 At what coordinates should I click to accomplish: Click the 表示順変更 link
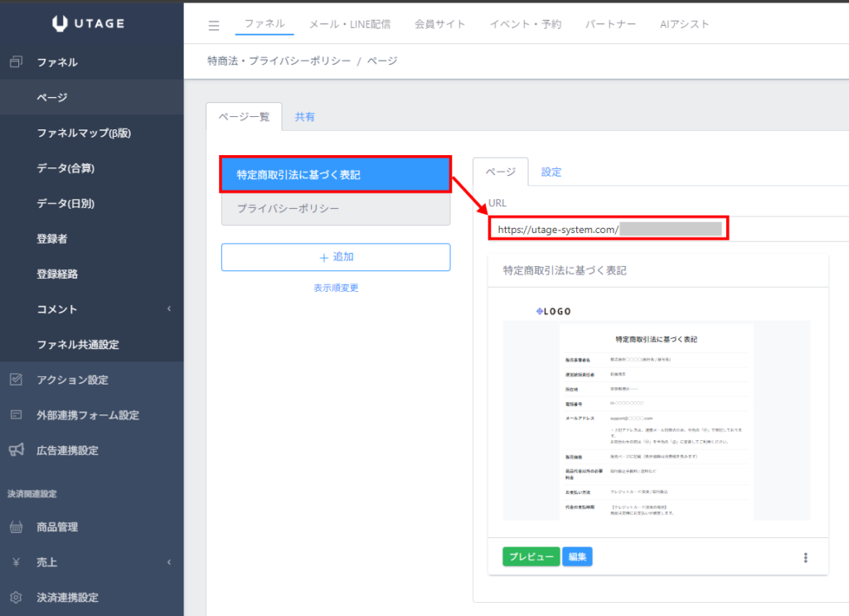(x=335, y=288)
